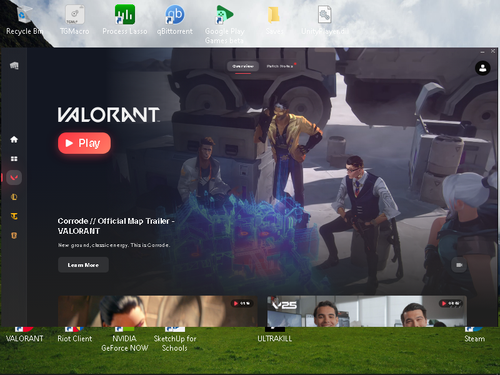The image size is (500, 375).
Task: Close the Riot Client window
Action: pyautogui.click(x=493, y=51)
